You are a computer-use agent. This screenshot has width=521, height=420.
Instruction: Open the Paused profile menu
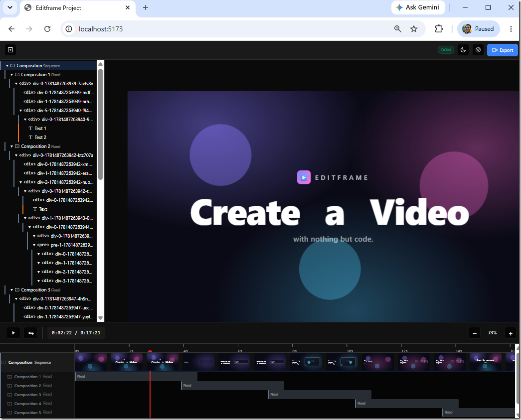pyautogui.click(x=478, y=29)
